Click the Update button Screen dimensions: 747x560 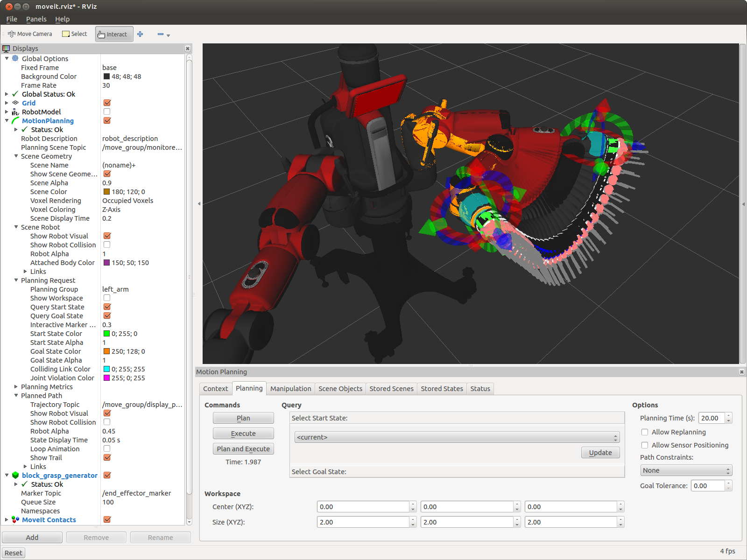(x=600, y=453)
